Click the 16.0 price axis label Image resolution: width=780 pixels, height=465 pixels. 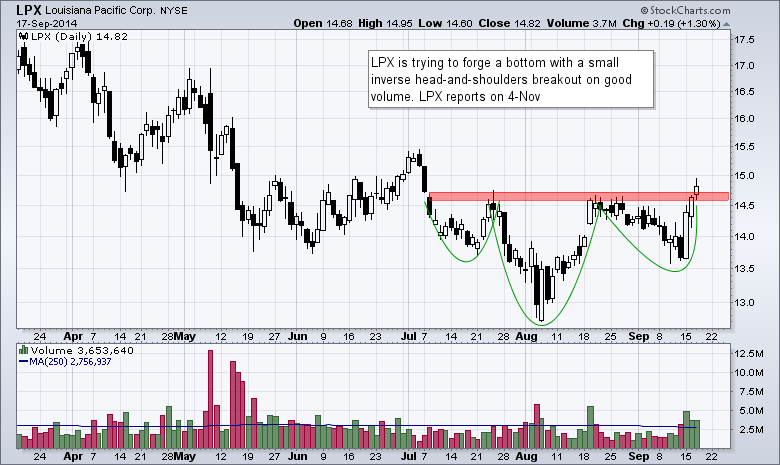[744, 118]
